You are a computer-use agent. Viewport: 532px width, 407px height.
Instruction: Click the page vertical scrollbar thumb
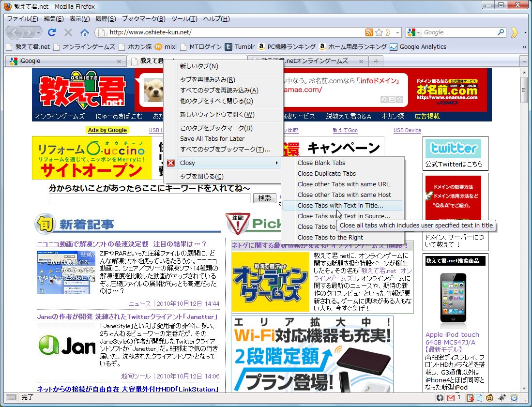point(525,90)
